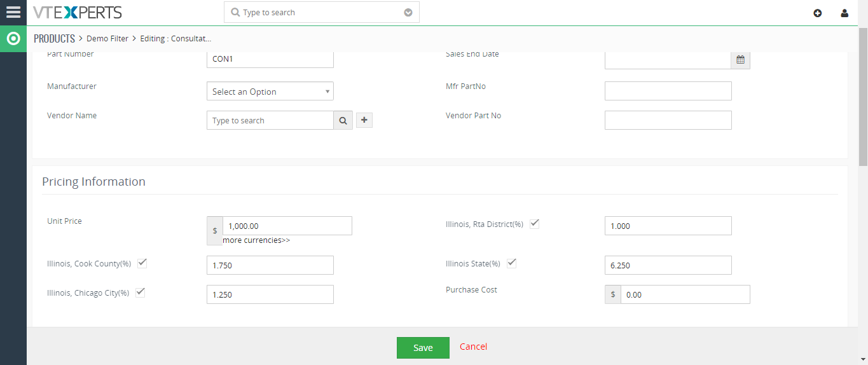Image resolution: width=868 pixels, height=365 pixels.
Task: Open the Manufacturer Select an Option dropdown
Action: (x=270, y=91)
